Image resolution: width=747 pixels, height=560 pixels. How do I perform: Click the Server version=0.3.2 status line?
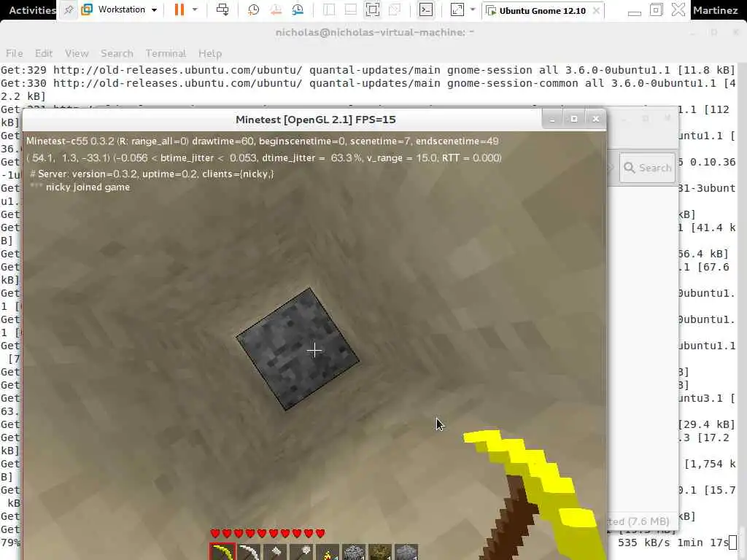(152, 174)
